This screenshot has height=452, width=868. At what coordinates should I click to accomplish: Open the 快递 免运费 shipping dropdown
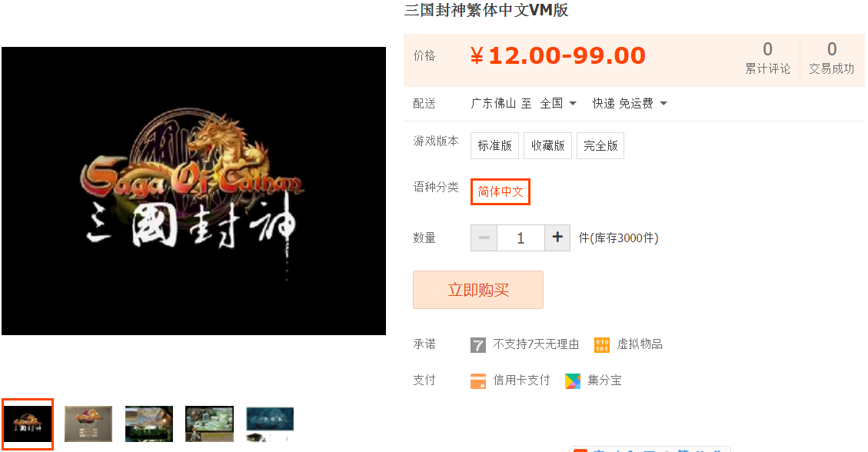click(630, 104)
